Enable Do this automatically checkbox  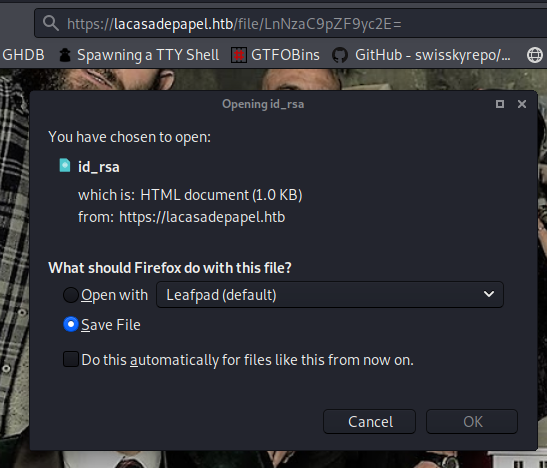click(x=70, y=359)
